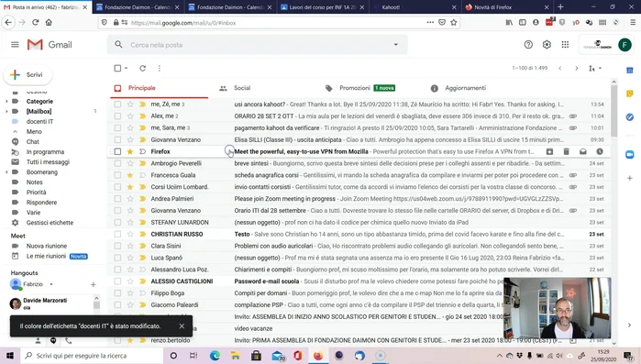Open Gmail settings gear
The width and height of the screenshot is (641, 364).
547,45
